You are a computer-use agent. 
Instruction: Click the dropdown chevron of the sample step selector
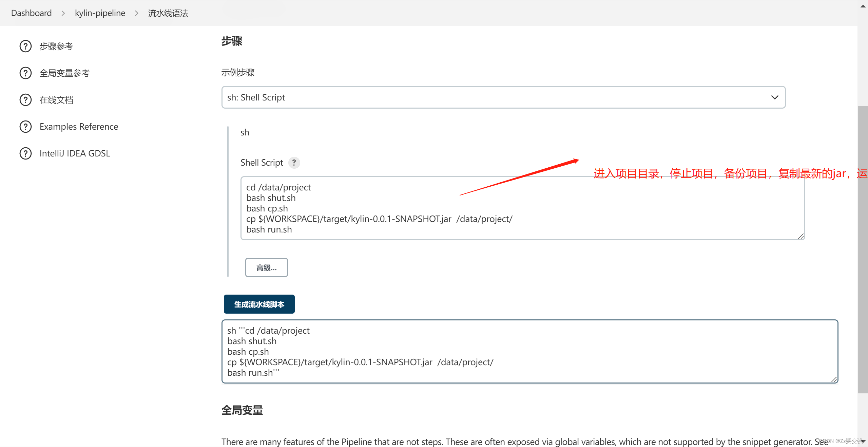pyautogui.click(x=775, y=97)
